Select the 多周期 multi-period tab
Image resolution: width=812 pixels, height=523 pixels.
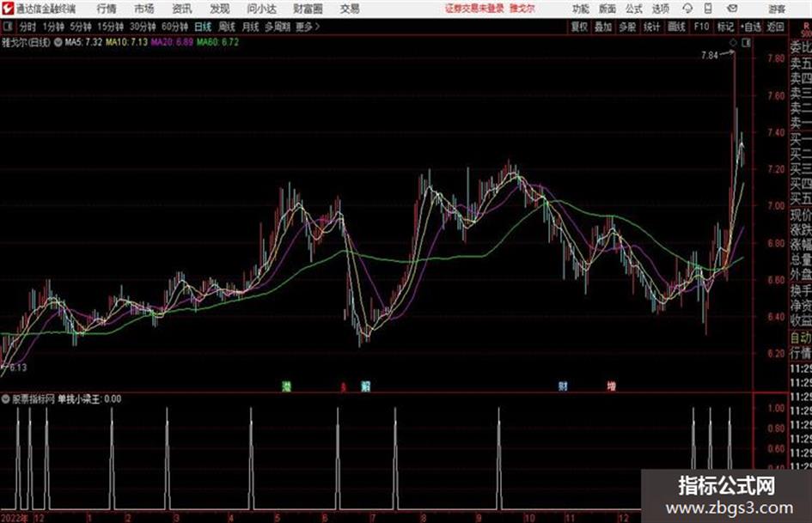[278, 27]
